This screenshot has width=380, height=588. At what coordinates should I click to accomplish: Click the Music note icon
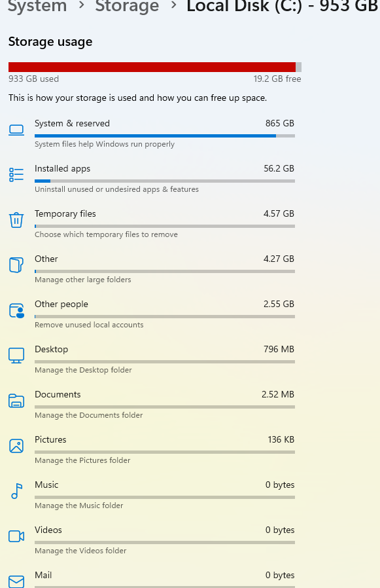click(x=16, y=491)
